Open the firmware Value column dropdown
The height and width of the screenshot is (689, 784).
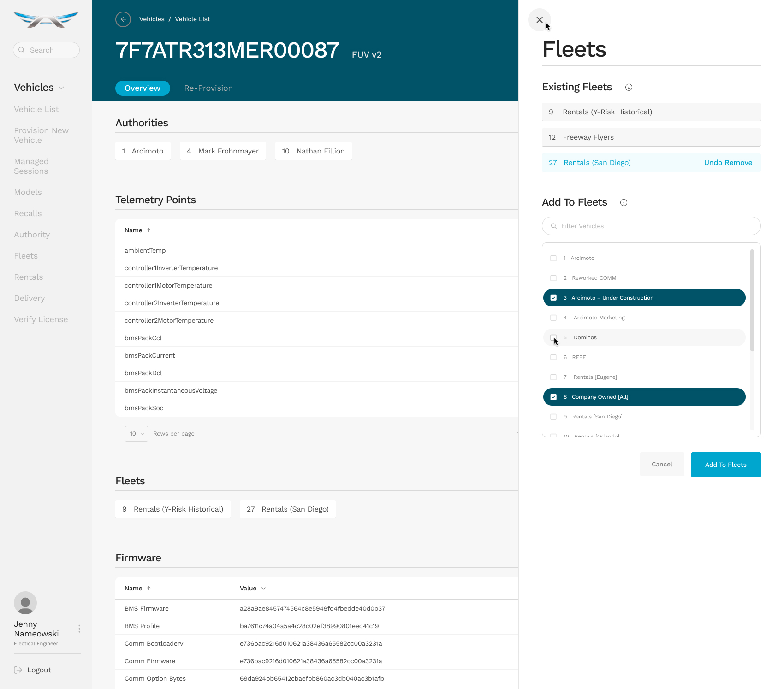(263, 589)
